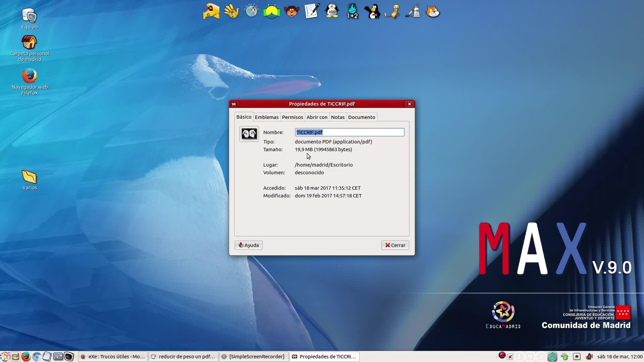Switch to the Permisos tab
The width and height of the screenshot is (644, 362).
click(292, 117)
